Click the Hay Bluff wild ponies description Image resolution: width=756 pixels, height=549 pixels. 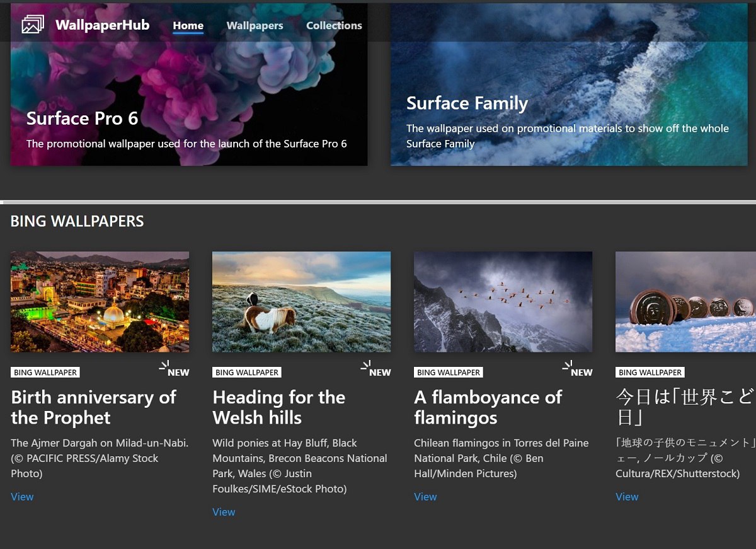coord(300,466)
